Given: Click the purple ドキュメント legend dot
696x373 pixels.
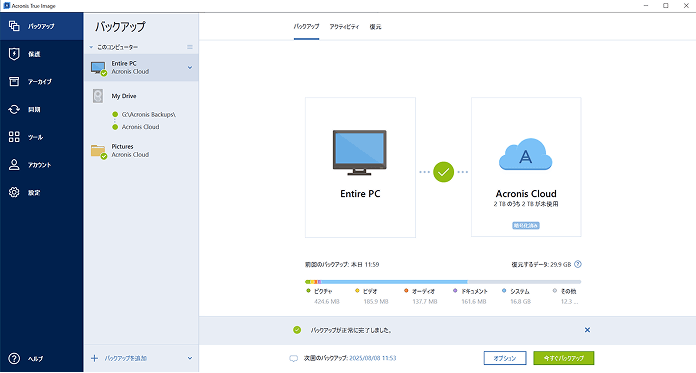Looking at the screenshot, I should click(x=455, y=291).
